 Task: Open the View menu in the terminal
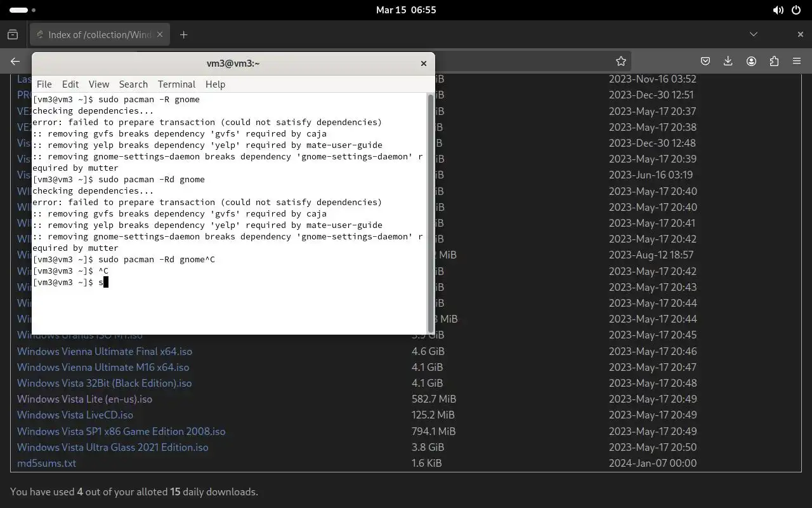99,84
